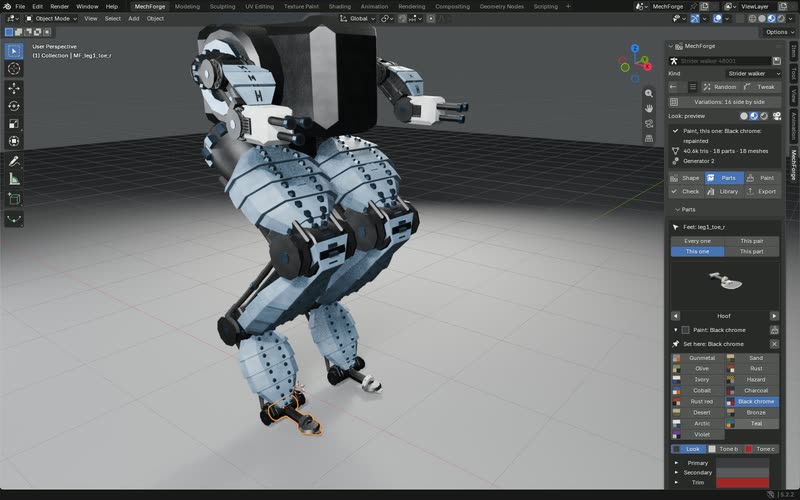Activate the 3D Cursor tool
Viewport: 800px width, 500px height.
14,68
